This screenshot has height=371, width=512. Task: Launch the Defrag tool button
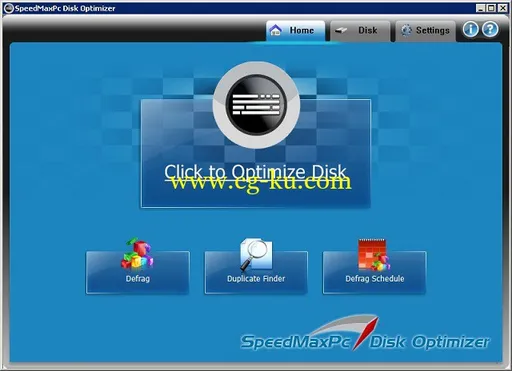pos(138,272)
